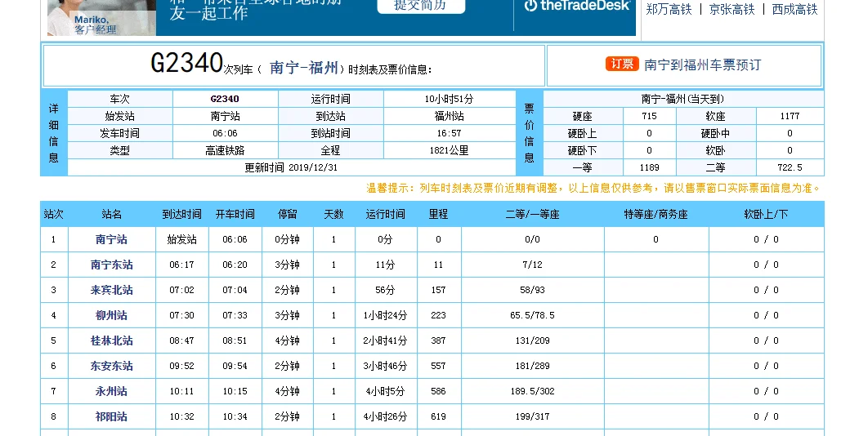
Task: Click the 停留 column header
Action: (288, 214)
